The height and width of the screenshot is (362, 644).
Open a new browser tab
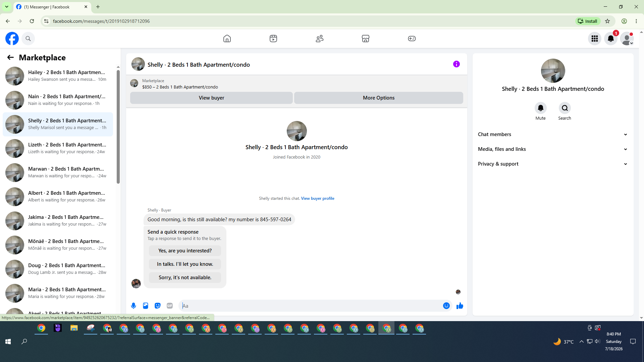[98, 7]
